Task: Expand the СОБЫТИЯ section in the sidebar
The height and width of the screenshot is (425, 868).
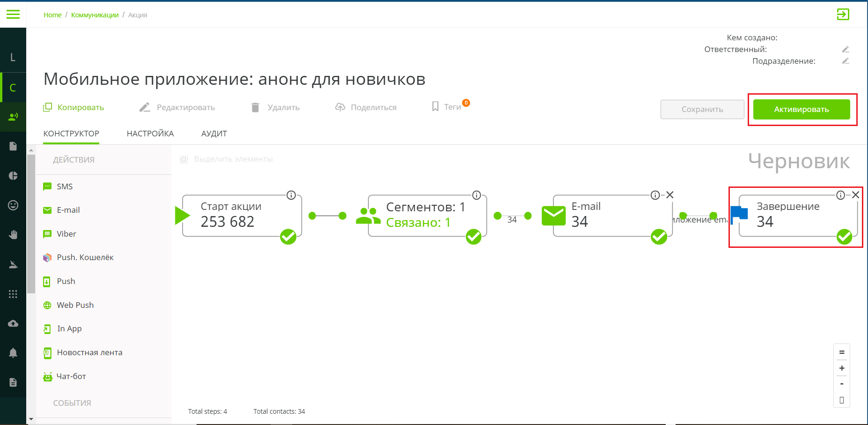Action: pyautogui.click(x=71, y=403)
